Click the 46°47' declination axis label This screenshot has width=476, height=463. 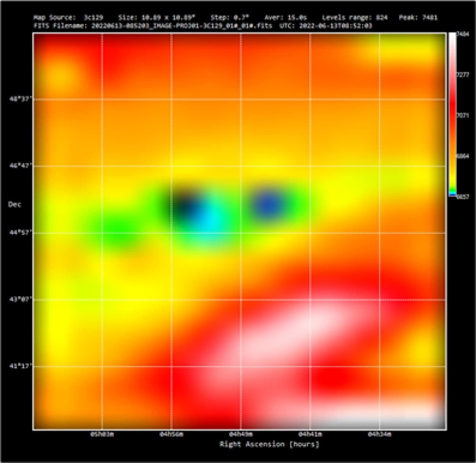coord(21,166)
